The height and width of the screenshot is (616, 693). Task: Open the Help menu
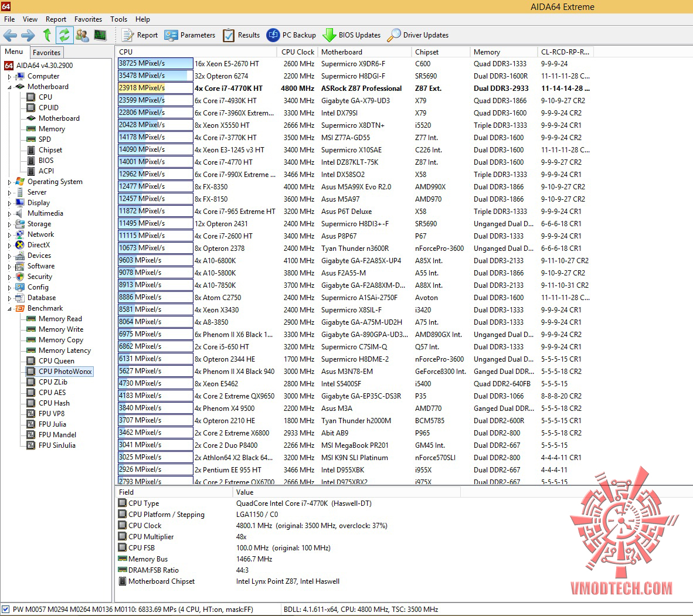tap(142, 19)
